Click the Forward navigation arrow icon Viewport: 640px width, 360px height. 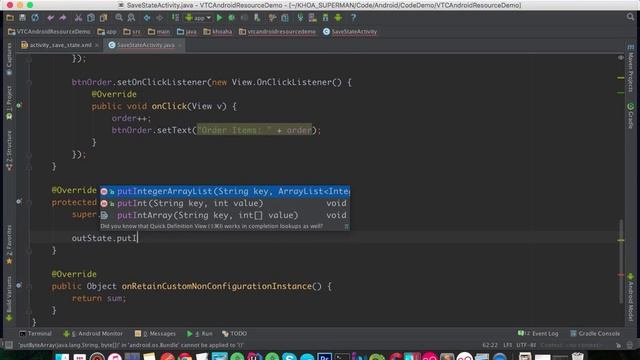(x=160, y=18)
